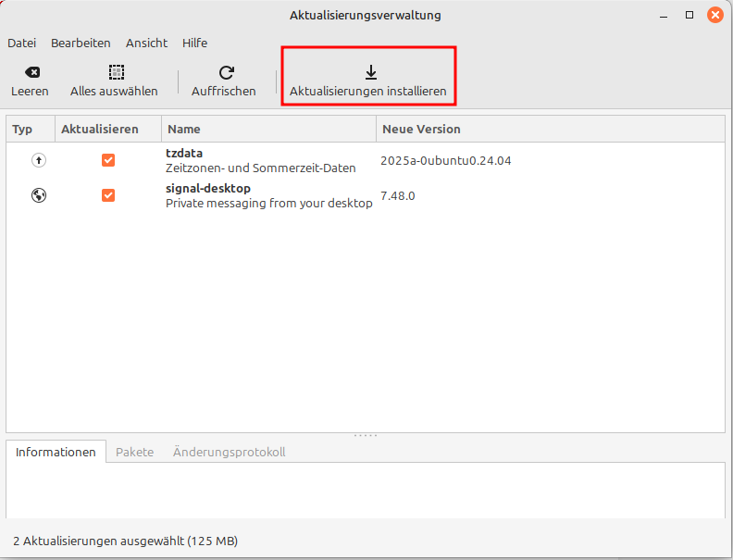This screenshot has height=560, width=733.
Task: Uncheck the tzdata update checkbox
Action: 108,160
